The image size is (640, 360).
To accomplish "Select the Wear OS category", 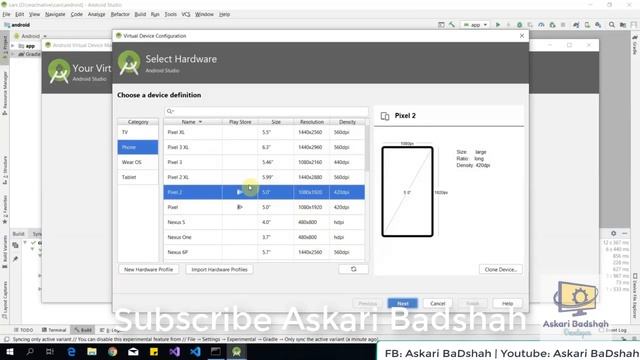I will point(138,162).
